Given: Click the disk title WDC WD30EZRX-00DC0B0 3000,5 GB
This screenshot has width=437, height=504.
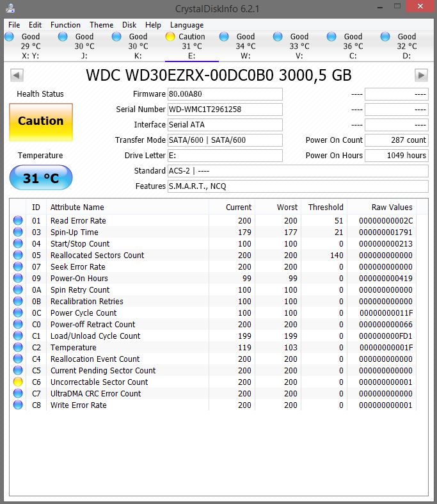Looking at the screenshot, I should pyautogui.click(x=219, y=75).
